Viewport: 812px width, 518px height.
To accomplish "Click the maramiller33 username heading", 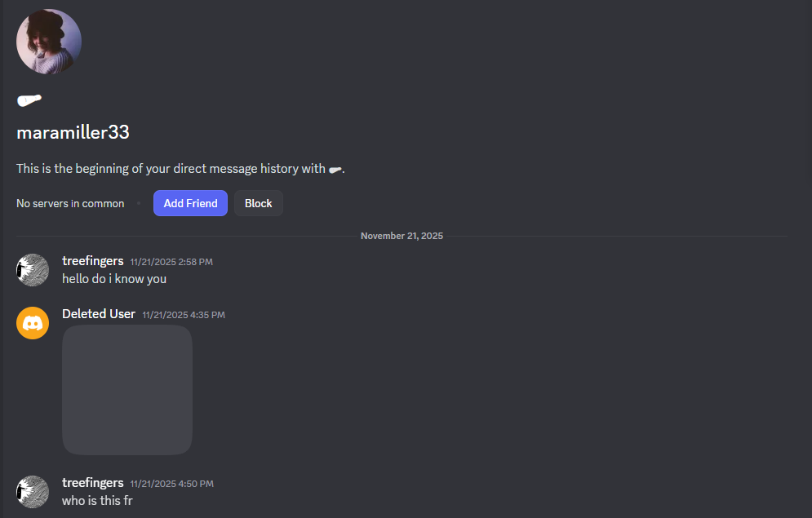I will click(73, 132).
